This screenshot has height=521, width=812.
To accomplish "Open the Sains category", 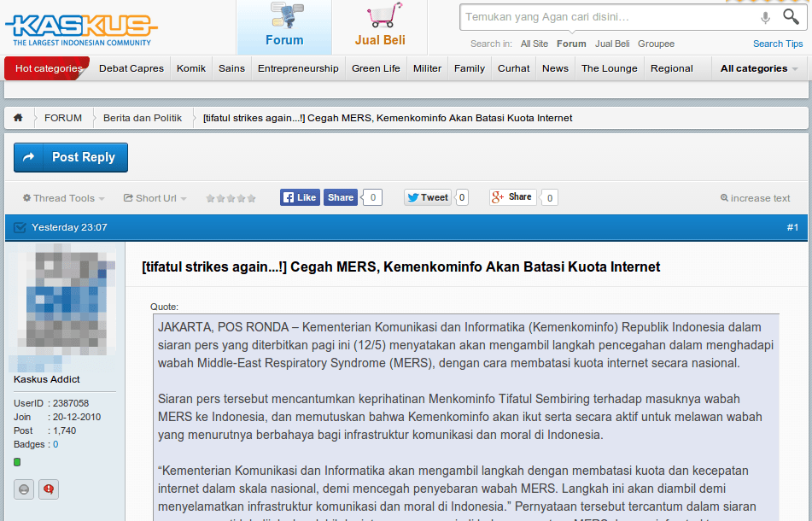I will [231, 68].
